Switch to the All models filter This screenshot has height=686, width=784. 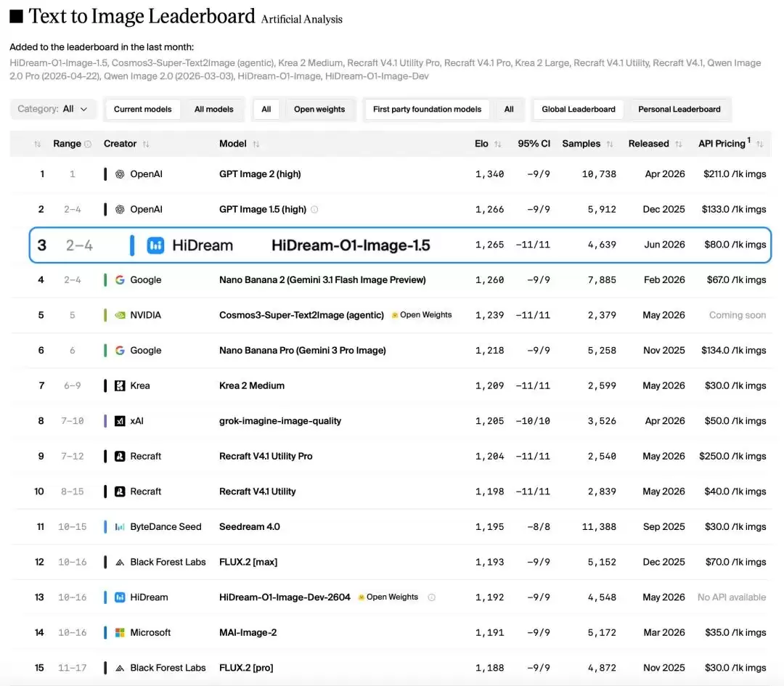[x=213, y=109]
